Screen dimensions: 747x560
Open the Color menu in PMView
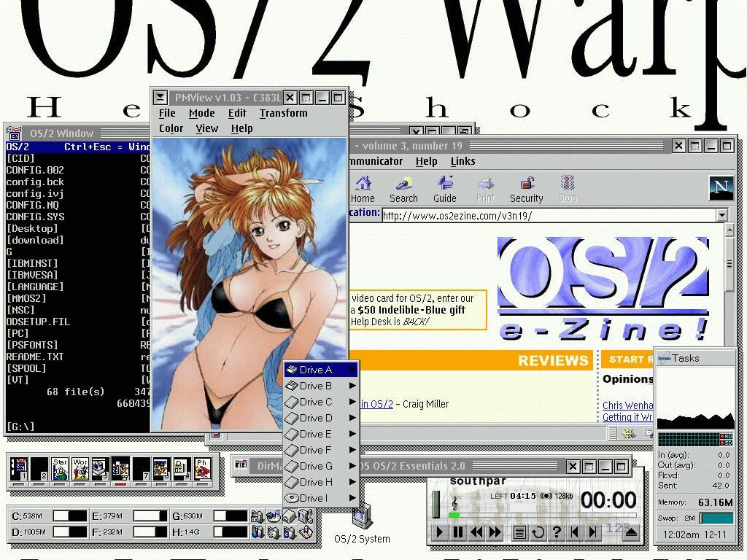pyautogui.click(x=171, y=128)
